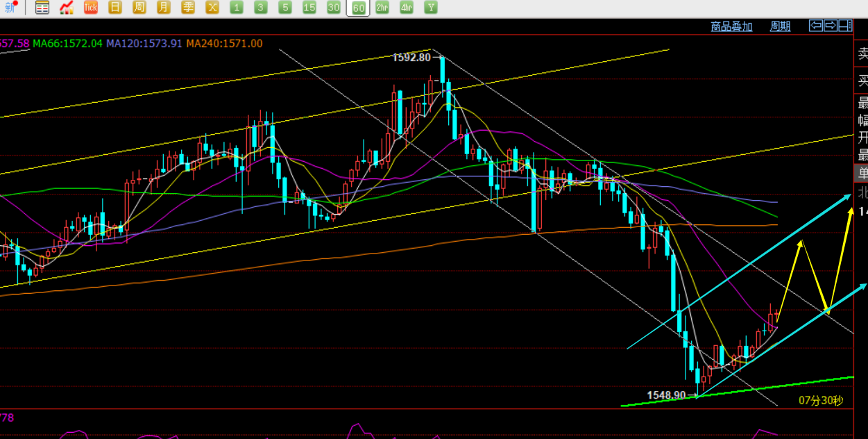Open custom Y period selector

[x=431, y=8]
